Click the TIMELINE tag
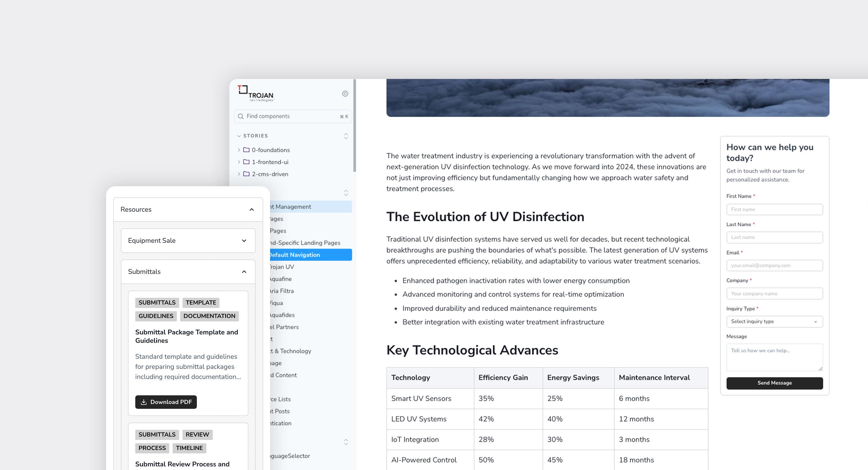Screen dimensions: 868x470 click(189, 448)
